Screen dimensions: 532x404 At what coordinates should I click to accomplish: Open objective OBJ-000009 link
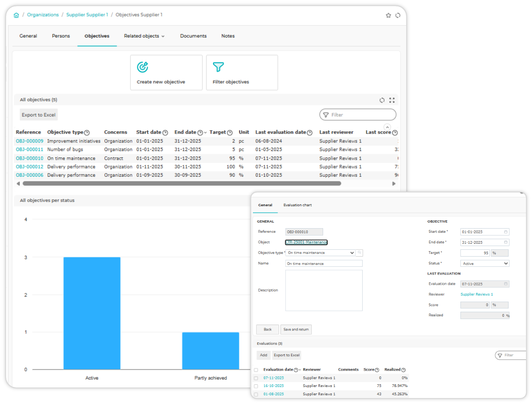[29, 141]
